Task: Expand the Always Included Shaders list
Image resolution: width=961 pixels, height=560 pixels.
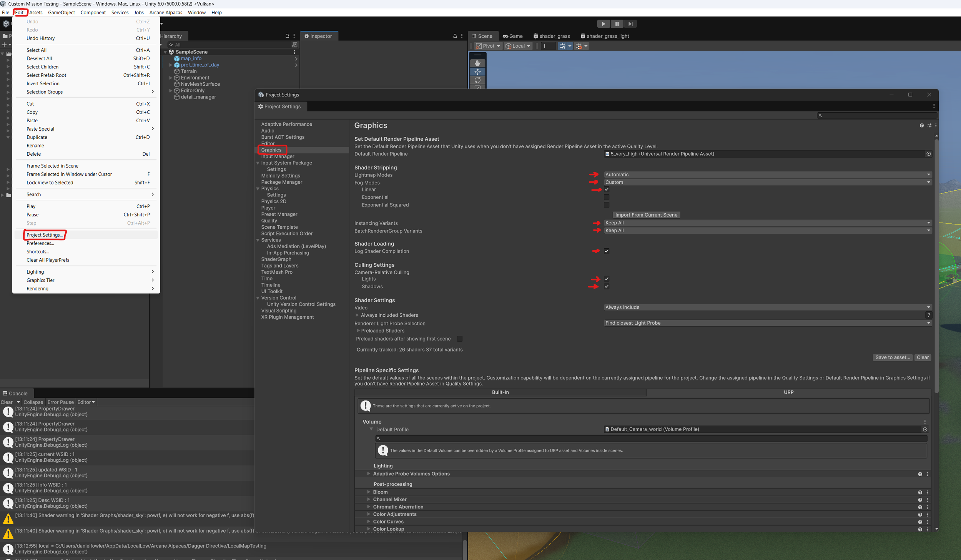Action: point(357,315)
